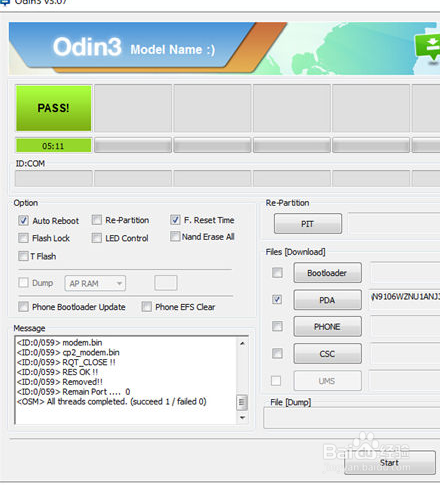Tick the checkbox beside Bootloader button
The image size is (440, 485).
277,273
